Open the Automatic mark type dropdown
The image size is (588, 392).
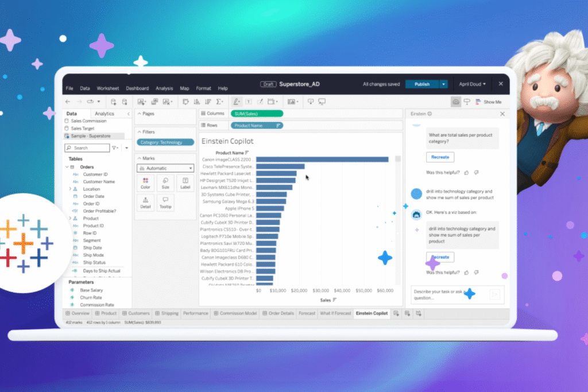[165, 168]
